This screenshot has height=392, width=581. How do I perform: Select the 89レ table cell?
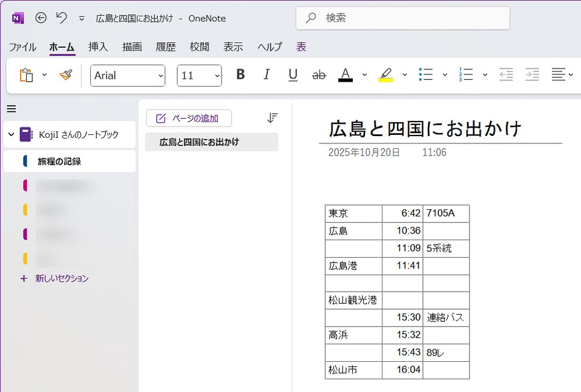click(x=446, y=352)
